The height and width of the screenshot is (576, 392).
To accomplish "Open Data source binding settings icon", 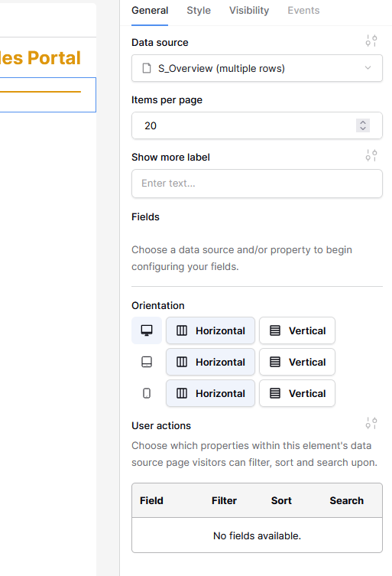I will pos(371,41).
